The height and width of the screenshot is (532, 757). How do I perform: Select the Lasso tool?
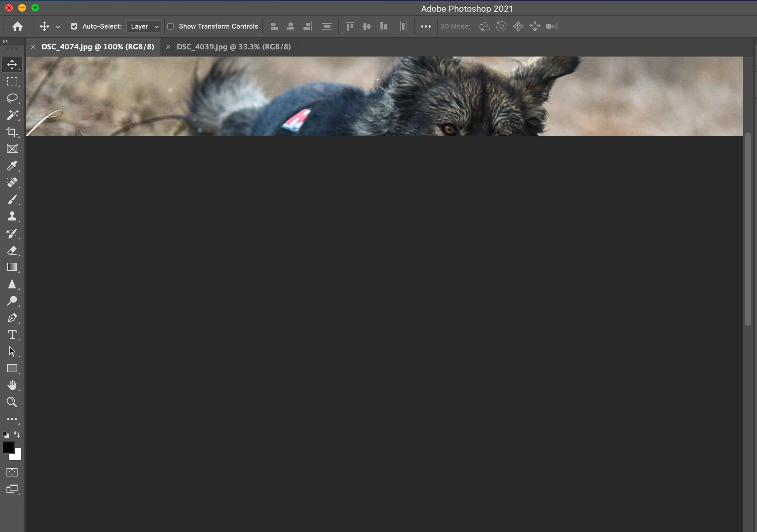[12, 98]
